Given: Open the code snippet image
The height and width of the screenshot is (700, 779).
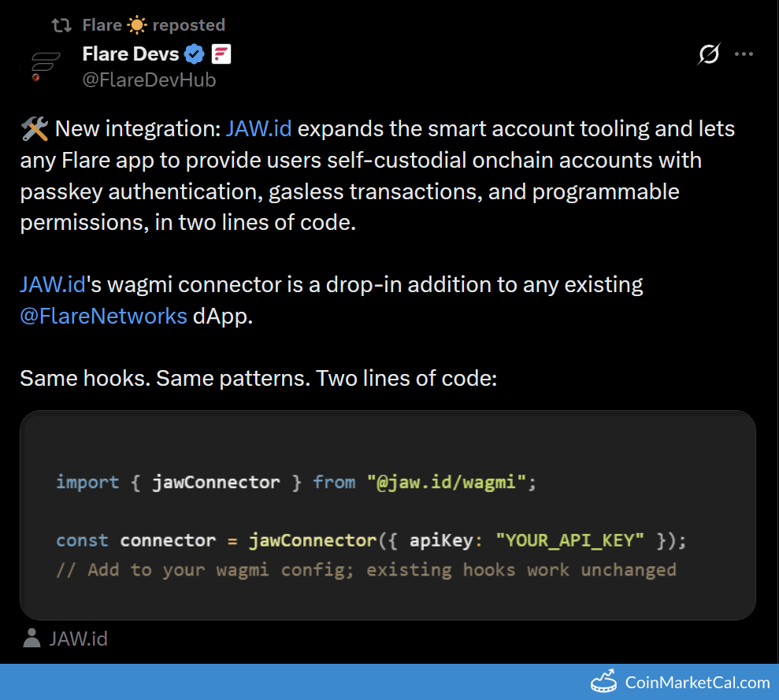Looking at the screenshot, I should click(x=388, y=515).
